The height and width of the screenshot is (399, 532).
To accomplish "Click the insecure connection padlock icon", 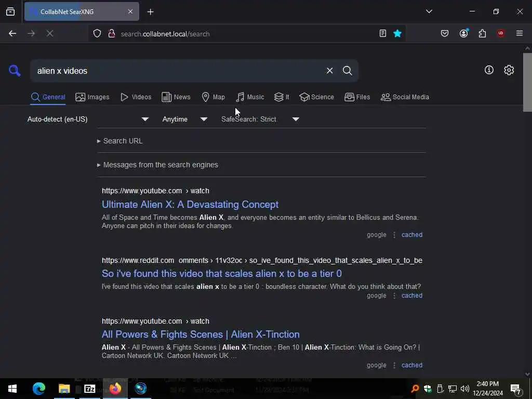I will (x=111, y=34).
